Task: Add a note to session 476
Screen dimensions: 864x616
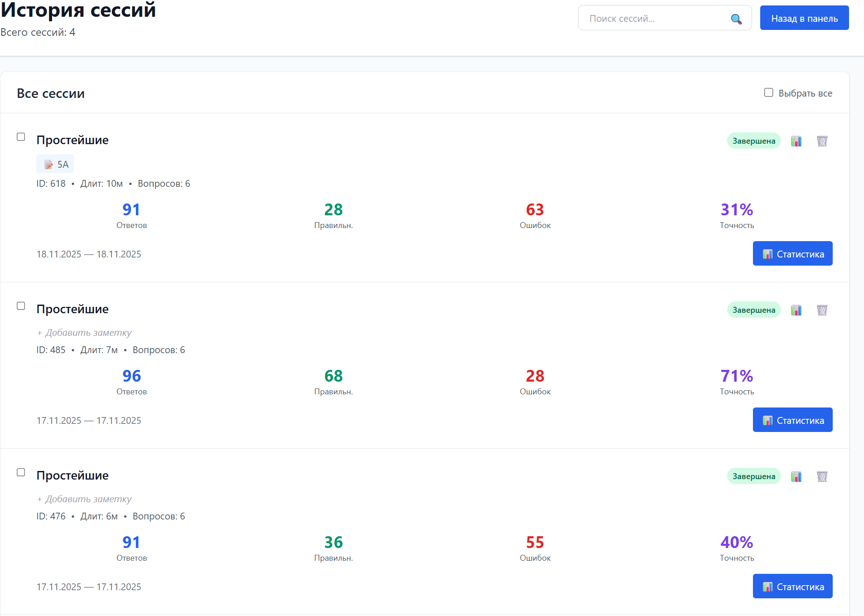Action: pos(84,499)
